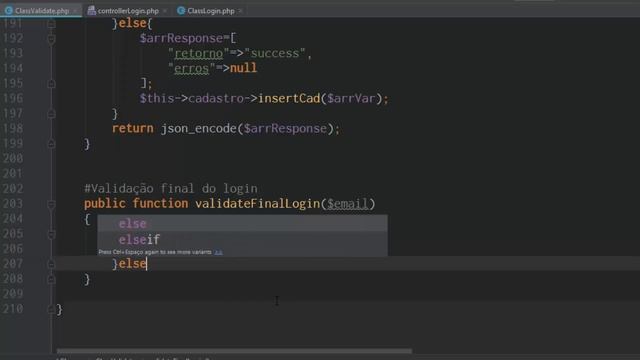Viewport: 640px width, 360px height.
Task: Click the horizontal scrollbar below the editor
Action: 234,351
